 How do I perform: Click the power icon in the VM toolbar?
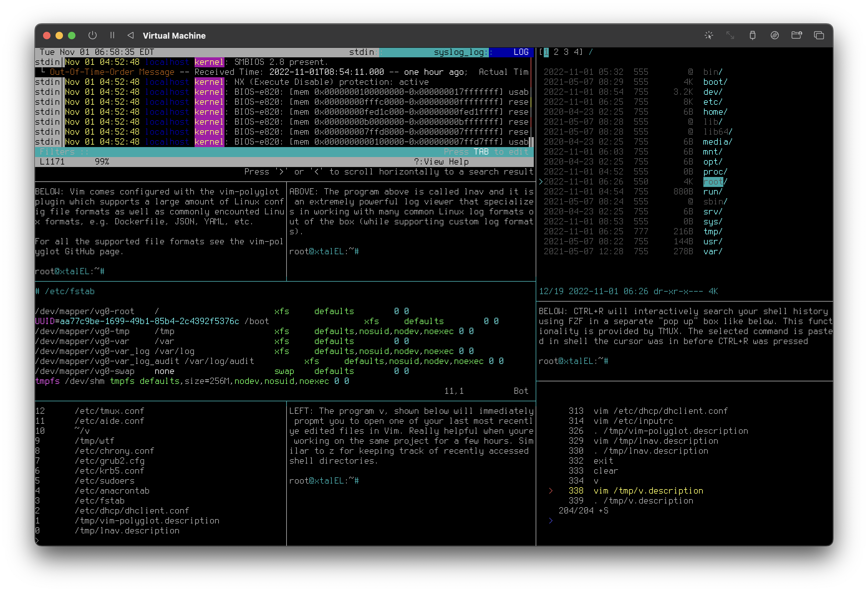[92, 36]
